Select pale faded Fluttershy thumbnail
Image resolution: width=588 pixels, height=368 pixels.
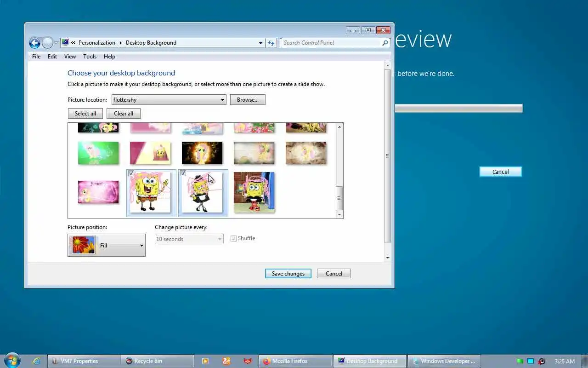click(x=254, y=153)
